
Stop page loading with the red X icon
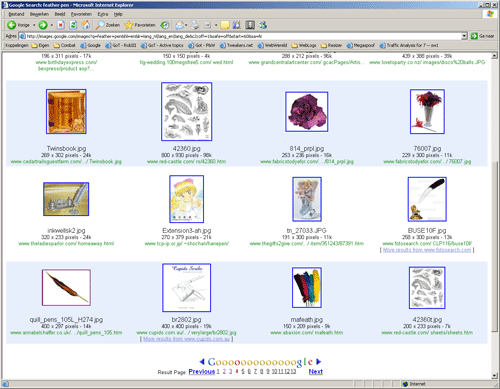[61, 25]
